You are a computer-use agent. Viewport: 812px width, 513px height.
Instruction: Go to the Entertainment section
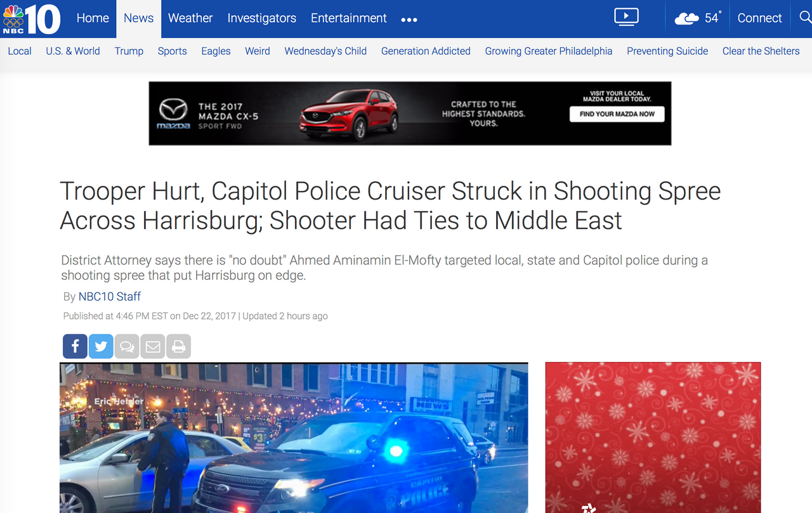point(349,18)
